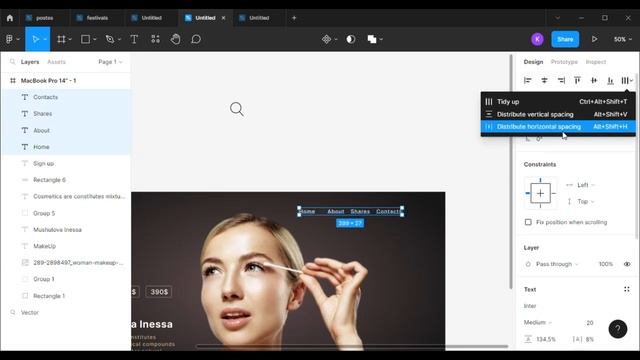This screenshot has width=640, height=360.
Task: Open text type details dots icon
Action: pyautogui.click(x=627, y=289)
